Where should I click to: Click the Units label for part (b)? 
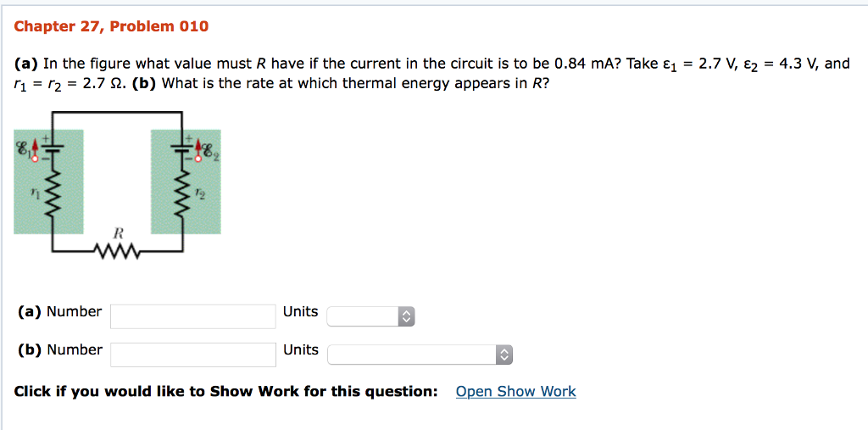[301, 349]
